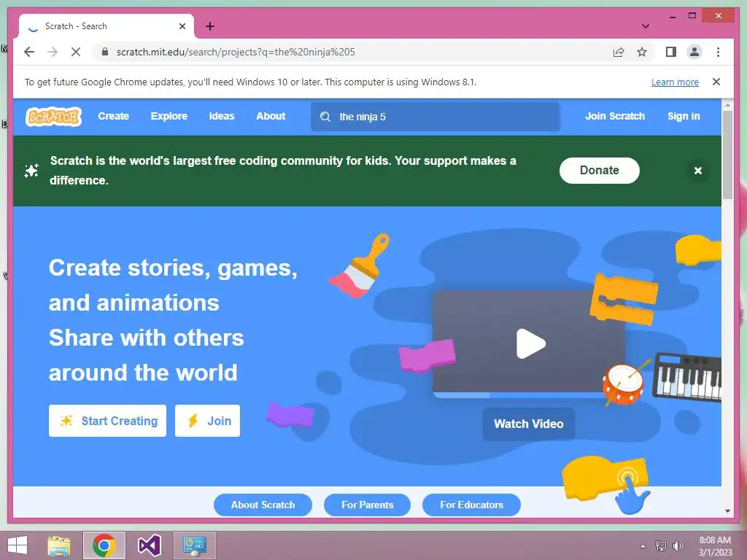The width and height of the screenshot is (747, 560).
Task: Open For Parents pill button
Action: 368,505
